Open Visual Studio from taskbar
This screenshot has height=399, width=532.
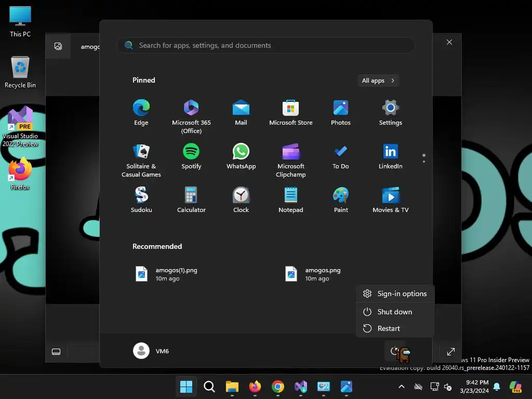301,387
